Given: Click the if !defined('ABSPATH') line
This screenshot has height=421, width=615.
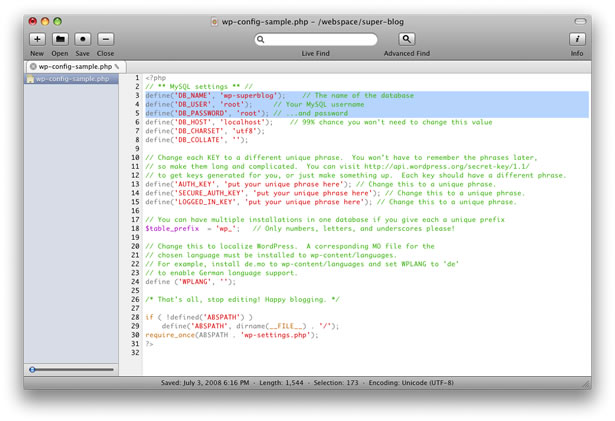Looking at the screenshot, I should coord(199,317).
